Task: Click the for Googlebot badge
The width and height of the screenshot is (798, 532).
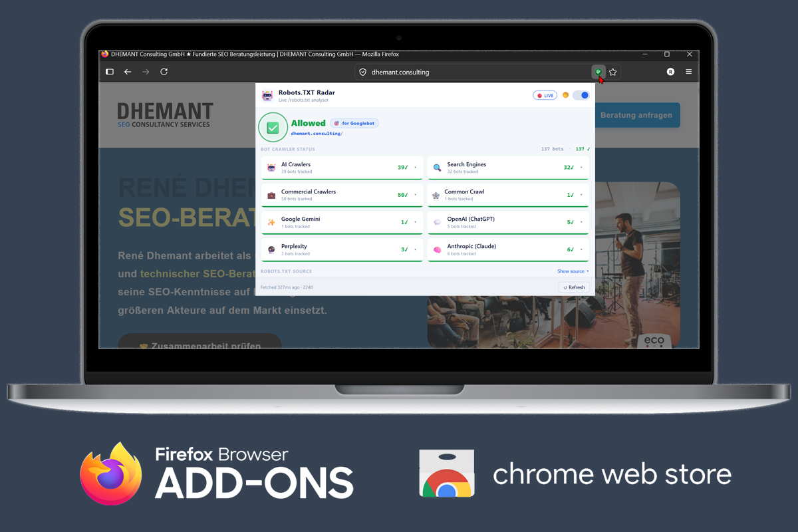Action: pyautogui.click(x=354, y=123)
